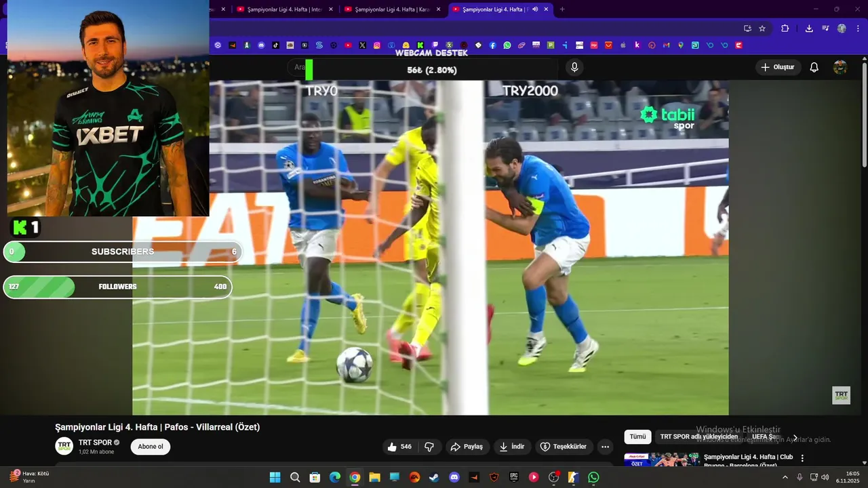Open Epic Games from the taskbar
Image resolution: width=868 pixels, height=488 pixels.
(514, 477)
